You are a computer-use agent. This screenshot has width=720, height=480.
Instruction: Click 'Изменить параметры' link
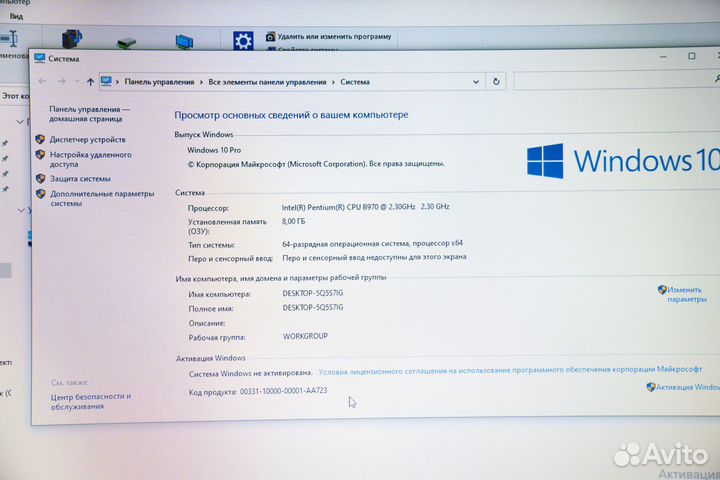(686, 294)
